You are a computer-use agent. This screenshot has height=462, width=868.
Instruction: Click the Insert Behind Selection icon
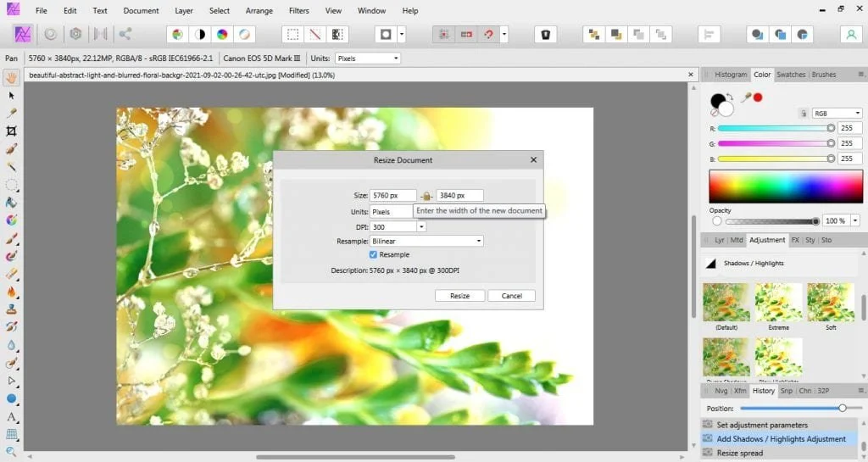tap(758, 34)
